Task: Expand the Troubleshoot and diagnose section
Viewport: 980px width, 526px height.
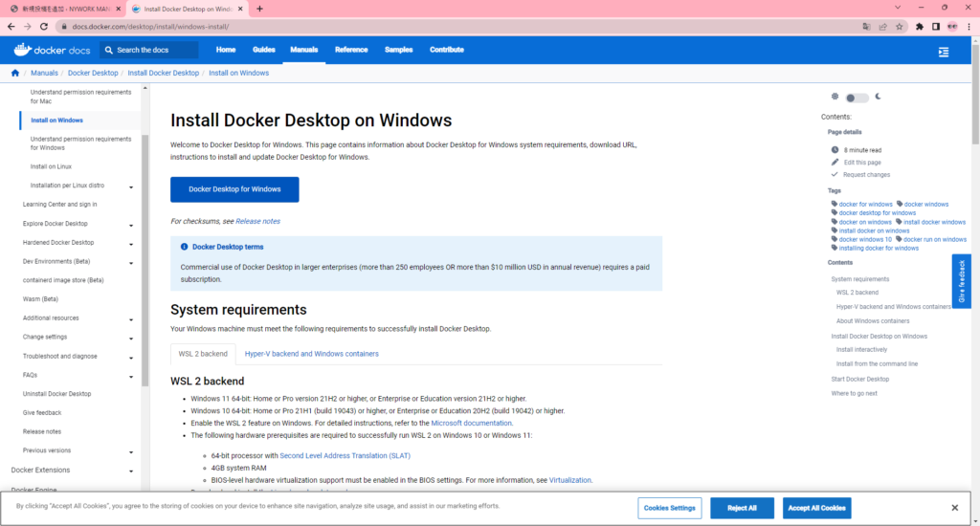Action: pyautogui.click(x=131, y=357)
